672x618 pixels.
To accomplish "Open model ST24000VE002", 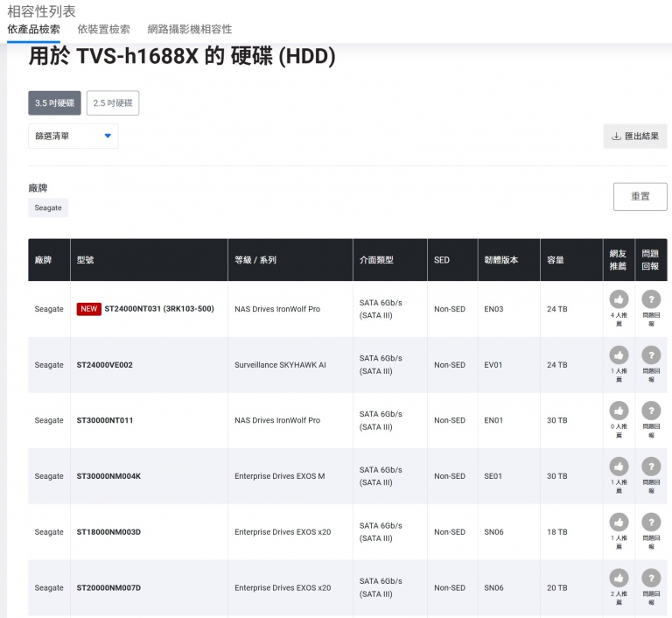I will (105, 365).
